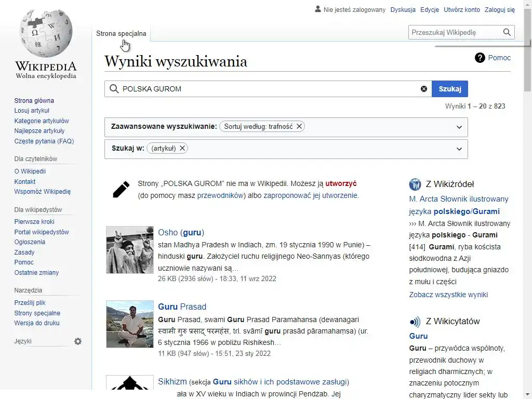Open the Dyskusja link at the top
The image size is (532, 399).
(403, 10)
